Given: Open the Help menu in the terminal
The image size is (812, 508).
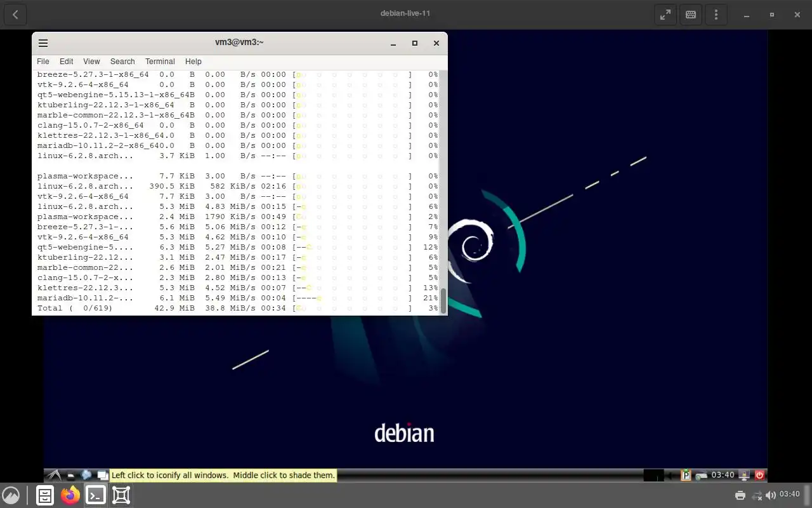Looking at the screenshot, I should coord(193,62).
